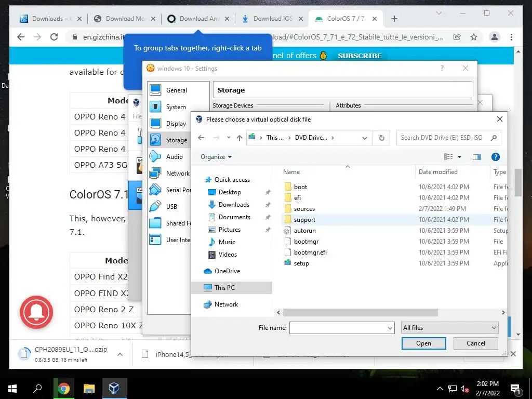Open the boot folder in file dialog
The height and width of the screenshot is (399, 532).
click(300, 187)
